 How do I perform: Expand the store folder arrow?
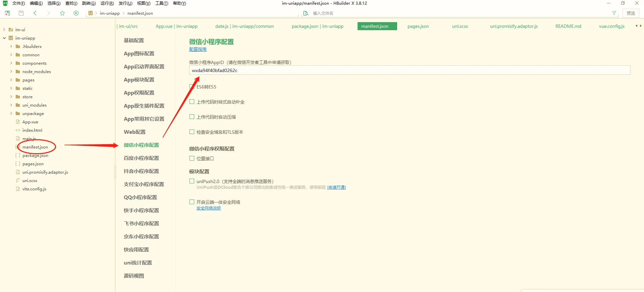coord(11,97)
